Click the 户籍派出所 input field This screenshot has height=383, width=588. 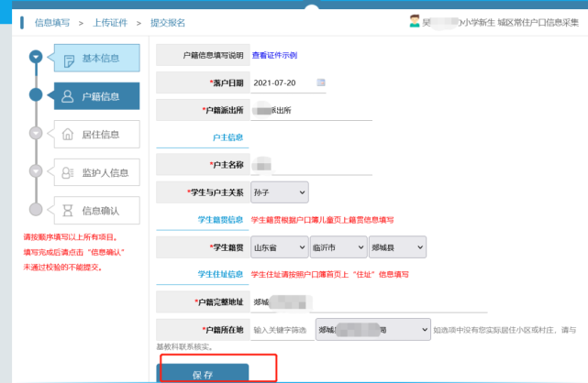click(x=311, y=111)
